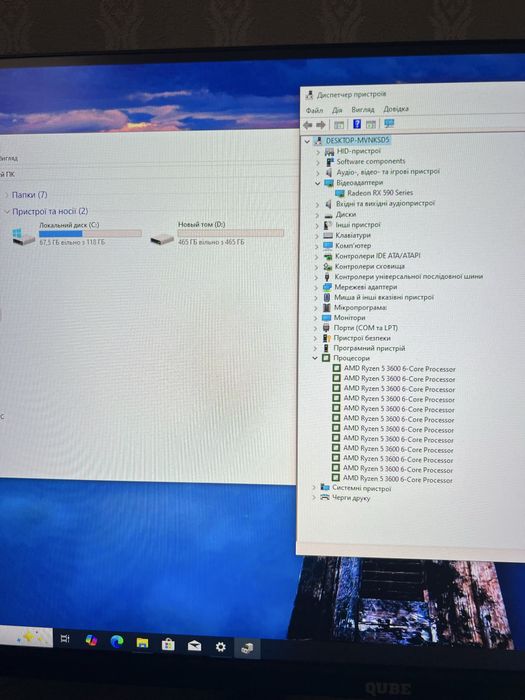
Task: Expand the Системні пристрої node
Action: click(x=314, y=488)
